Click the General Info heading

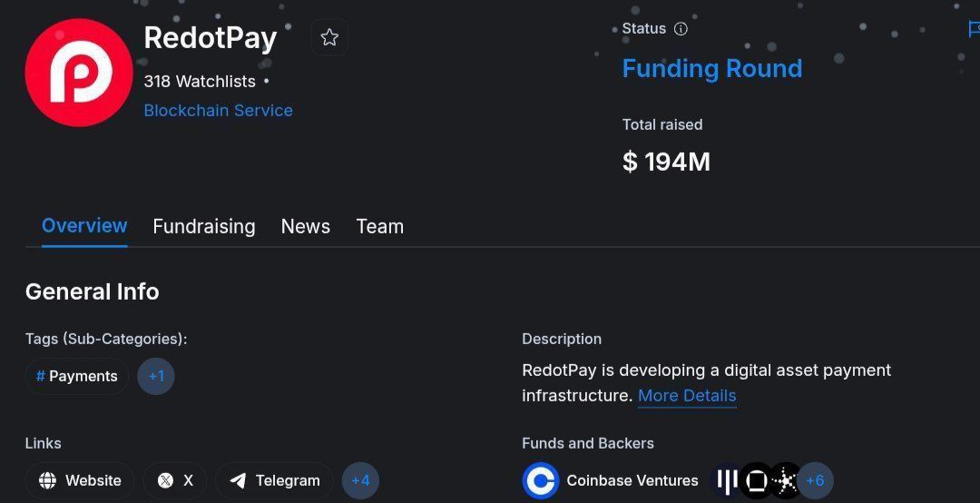point(93,291)
